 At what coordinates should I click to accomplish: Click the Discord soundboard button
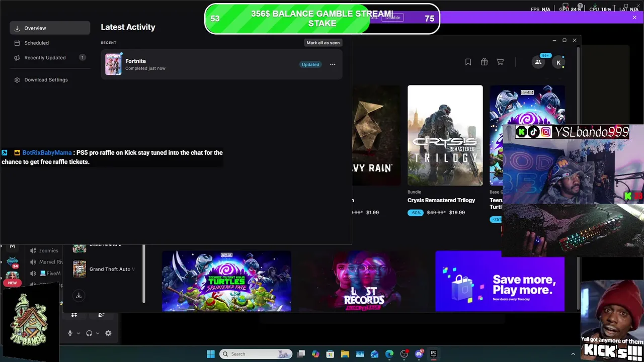coord(101,315)
